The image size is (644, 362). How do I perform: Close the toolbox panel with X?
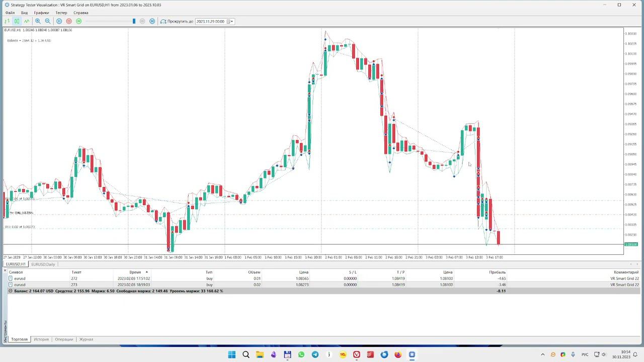pos(5,270)
